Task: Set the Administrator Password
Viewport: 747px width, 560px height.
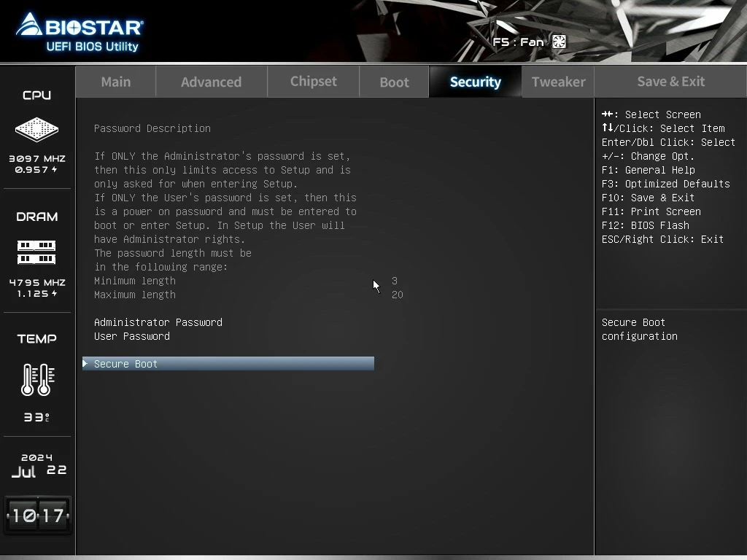Action: pyautogui.click(x=158, y=322)
